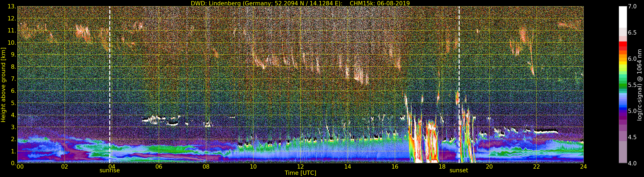
Task: Click the 'sunrise' label below the axis
Action: point(110,171)
